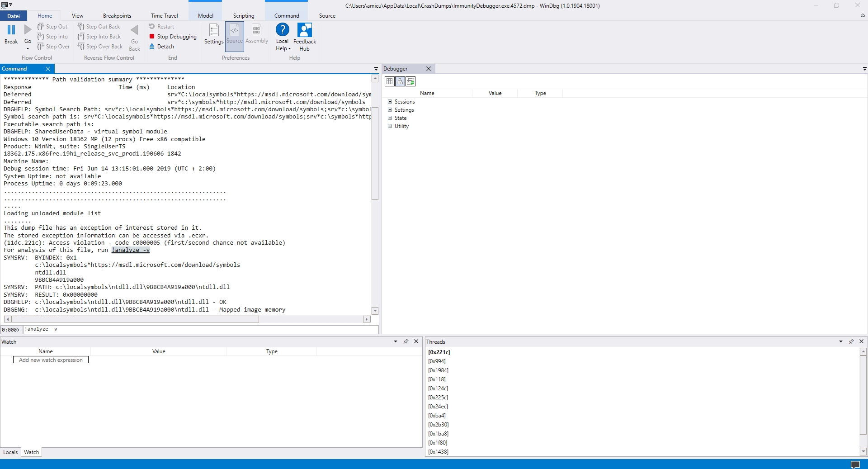Open the Command ribbon tab
Image resolution: width=868 pixels, height=469 pixels.
click(x=287, y=16)
